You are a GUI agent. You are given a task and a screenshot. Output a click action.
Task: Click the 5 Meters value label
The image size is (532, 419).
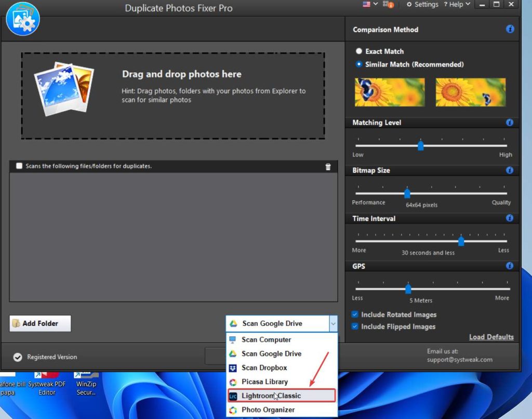(x=421, y=300)
